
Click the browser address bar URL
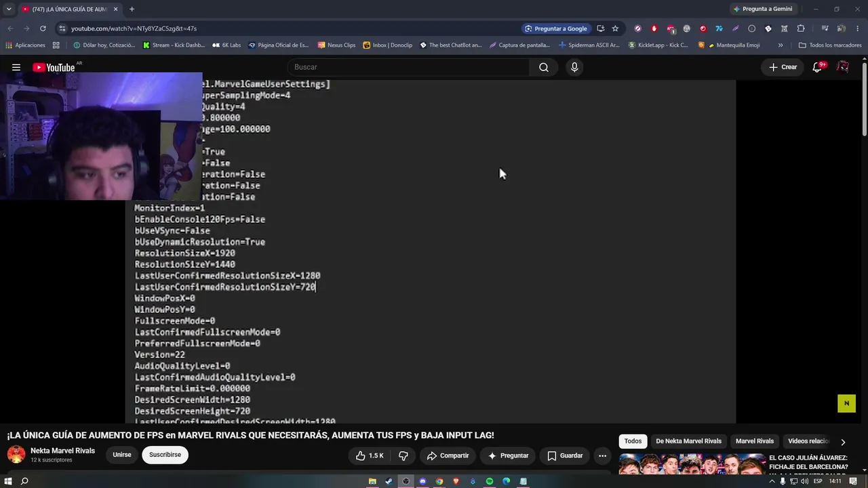click(134, 28)
